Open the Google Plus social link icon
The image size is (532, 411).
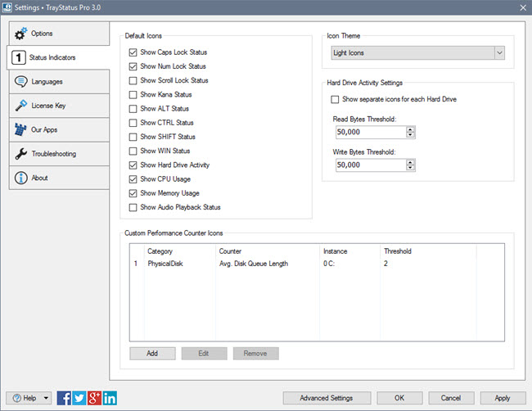point(95,398)
